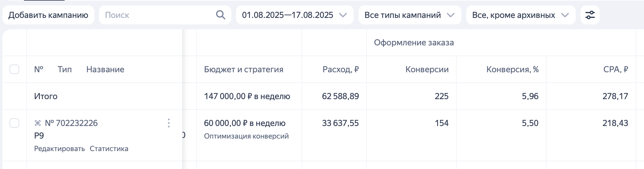The width and height of the screenshot is (644, 169).
Task: Open the filter settings sliders icon
Action: (590, 15)
